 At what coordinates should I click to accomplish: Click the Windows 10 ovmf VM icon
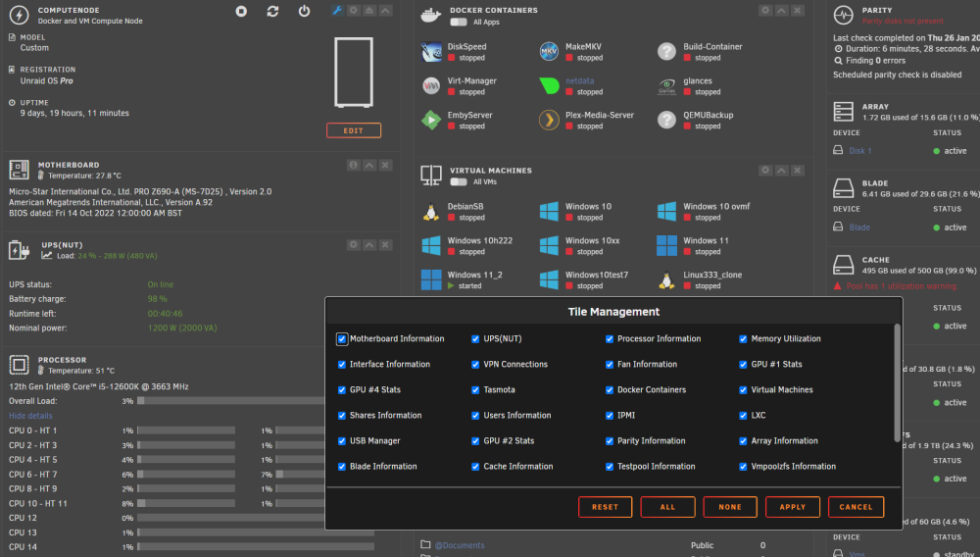(666, 211)
